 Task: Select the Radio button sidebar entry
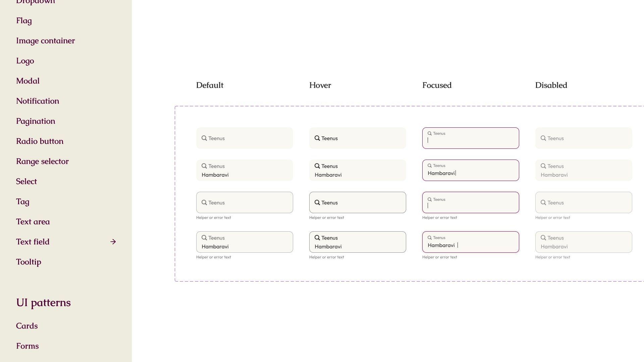pyautogui.click(x=40, y=141)
